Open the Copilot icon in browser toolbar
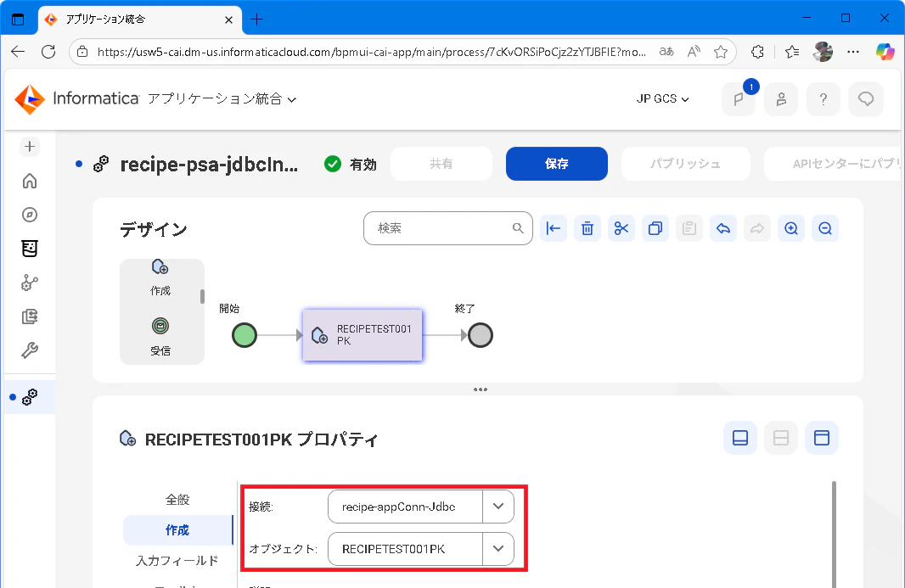This screenshot has width=905, height=588. pyautogui.click(x=885, y=52)
